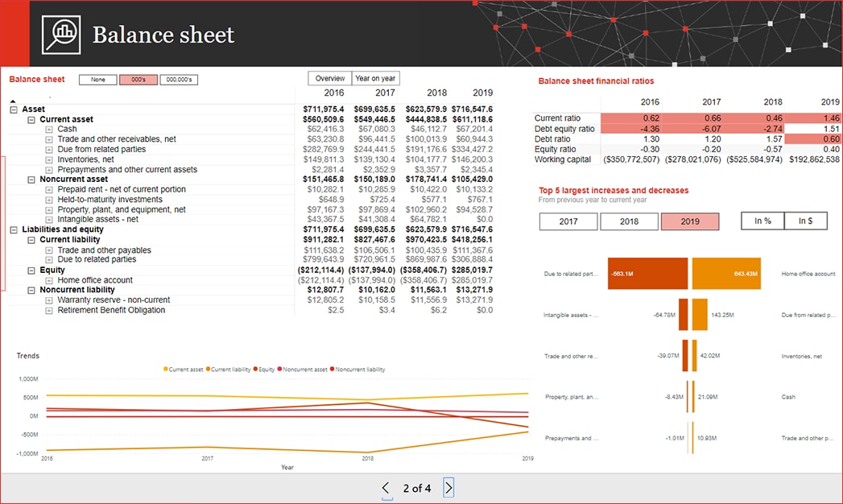Collapse the Current liability group
The height and width of the screenshot is (504, 843).
[31, 240]
